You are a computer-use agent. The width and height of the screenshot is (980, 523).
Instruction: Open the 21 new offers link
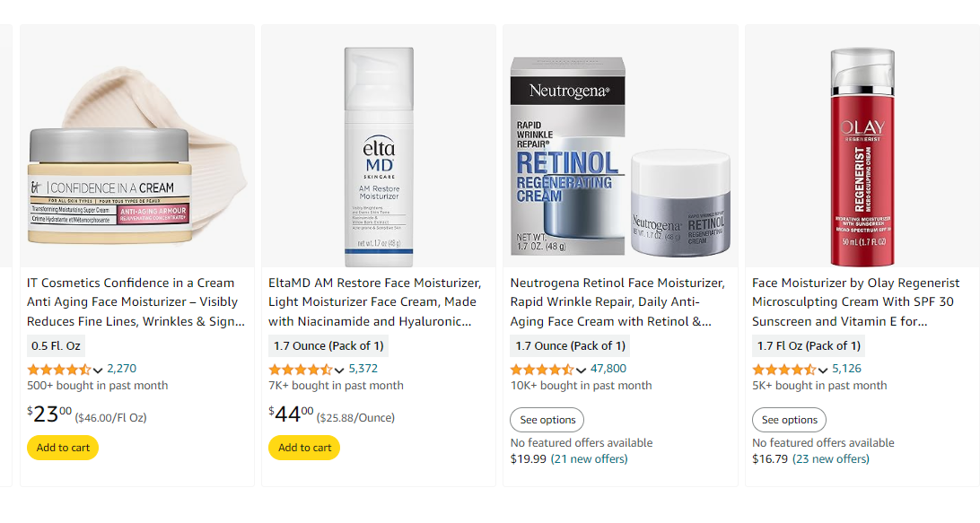click(589, 459)
